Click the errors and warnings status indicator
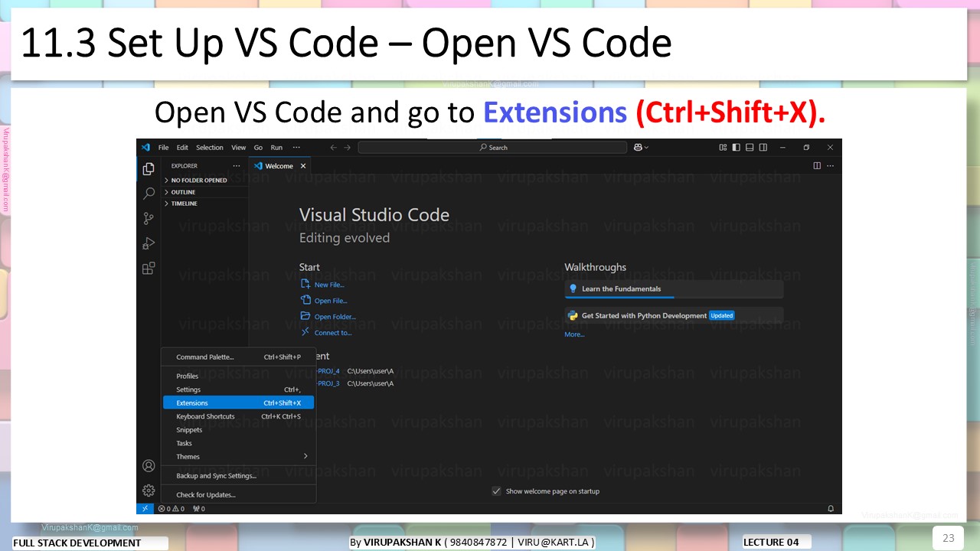980x551 pixels. 171,508
